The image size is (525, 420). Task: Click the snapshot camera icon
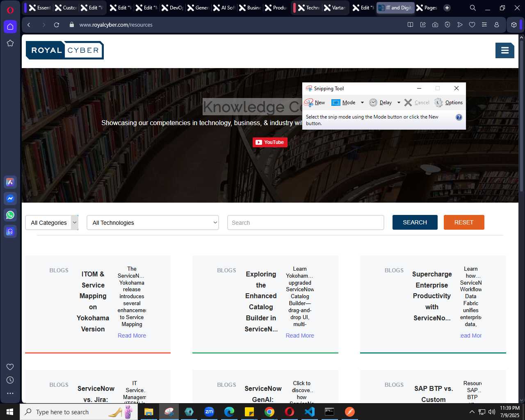click(435, 25)
